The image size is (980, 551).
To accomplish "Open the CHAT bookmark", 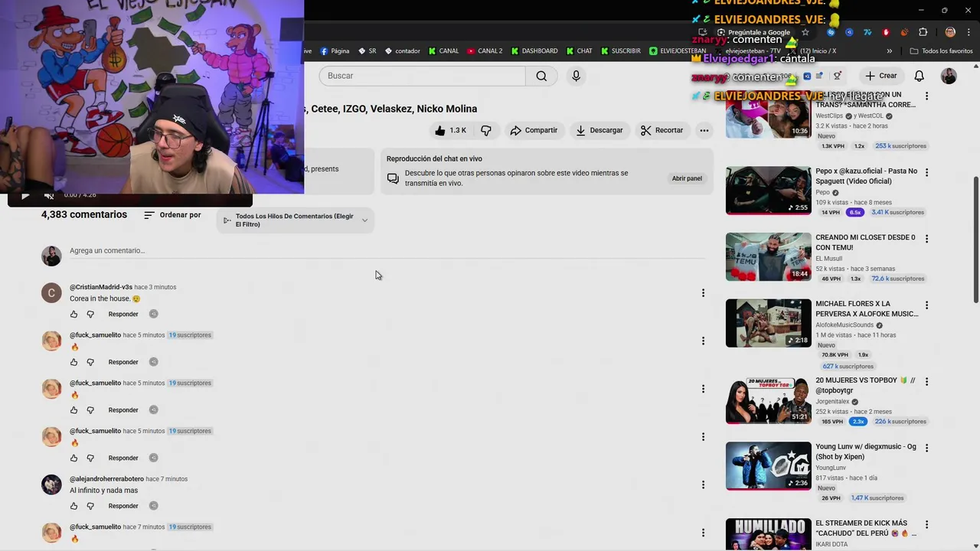I will coord(579,51).
